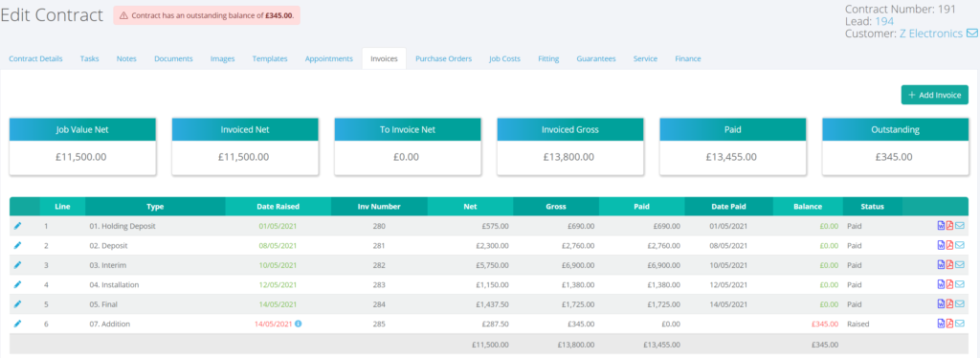Open the Service tab
The height and width of the screenshot is (358, 980).
(645, 58)
